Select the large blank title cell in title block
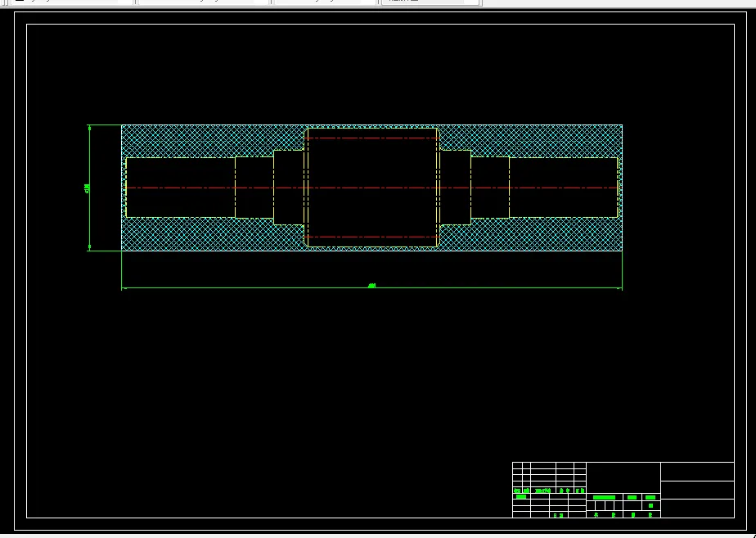 coord(623,477)
